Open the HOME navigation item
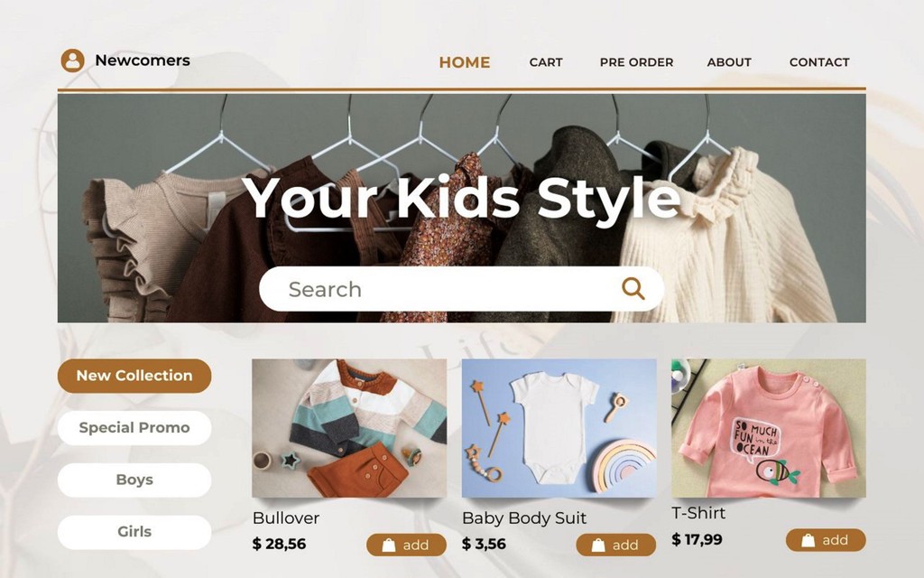This screenshot has height=578, width=924. 465,62
